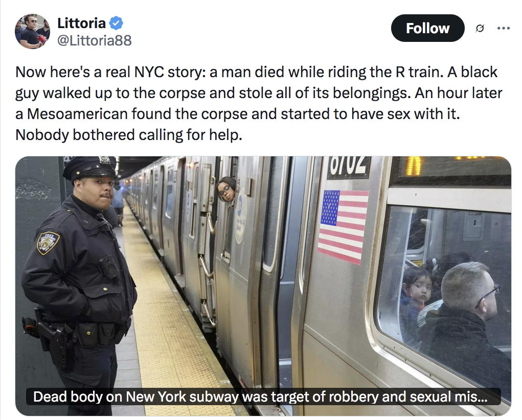Click the tweet line 'Nobody bothered calling for help.'
The height and width of the screenshot is (420, 522).
click(x=128, y=135)
